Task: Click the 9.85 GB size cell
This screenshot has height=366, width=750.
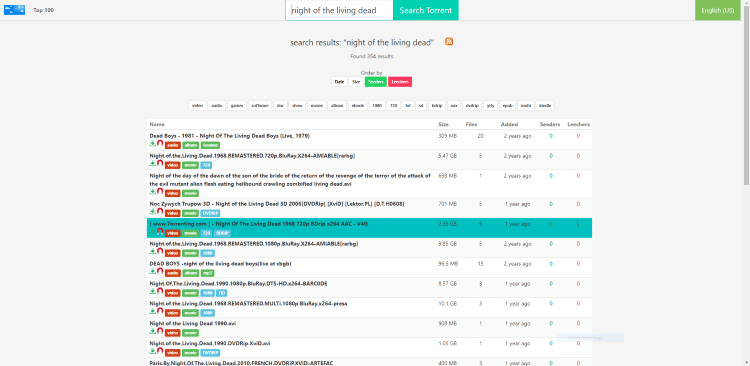Action: point(448,244)
